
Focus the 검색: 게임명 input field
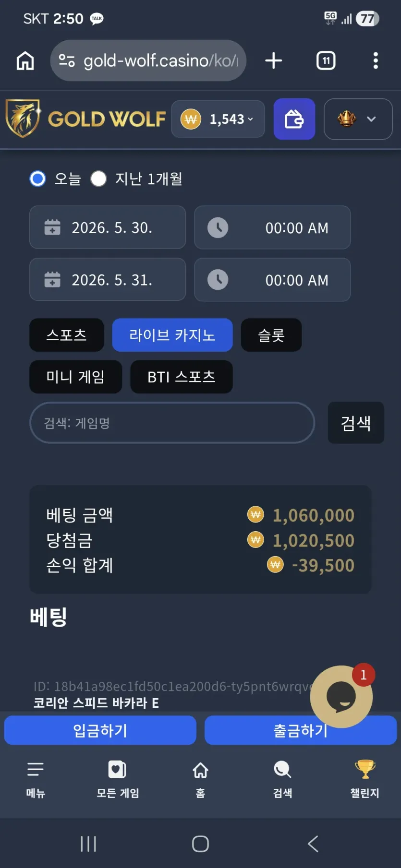[172, 423]
